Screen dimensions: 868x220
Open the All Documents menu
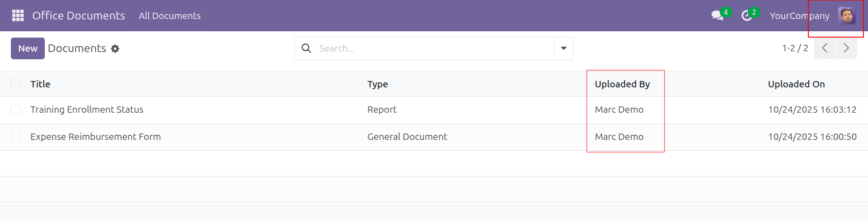pyautogui.click(x=170, y=15)
